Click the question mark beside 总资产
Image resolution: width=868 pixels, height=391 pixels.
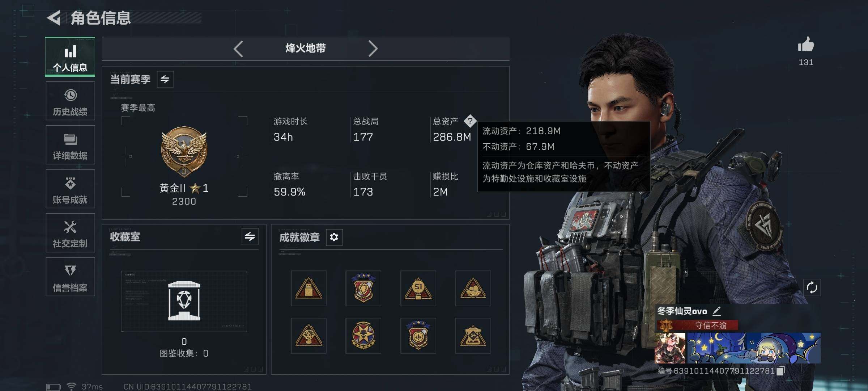point(470,121)
